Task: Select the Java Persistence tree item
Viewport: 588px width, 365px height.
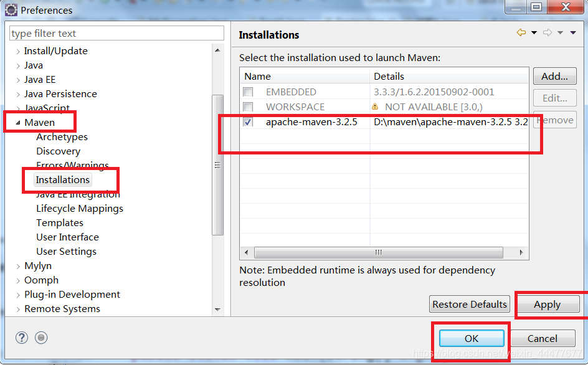Action: (x=60, y=94)
